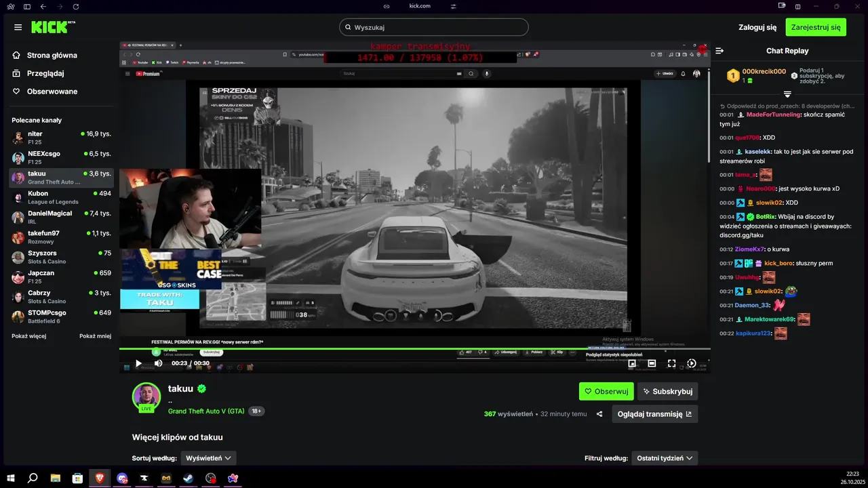The image size is (868, 488).
Task: Enable picture-in-picture mode
Action: click(632, 363)
